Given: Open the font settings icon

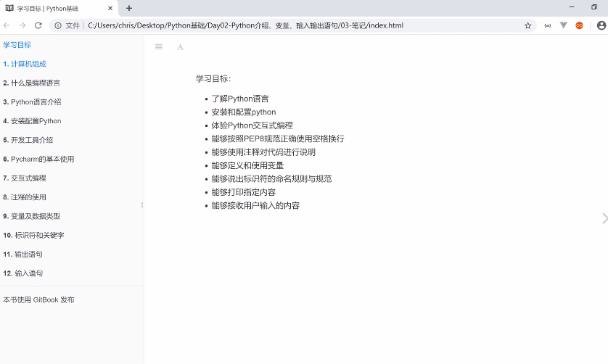Looking at the screenshot, I should 180,46.
